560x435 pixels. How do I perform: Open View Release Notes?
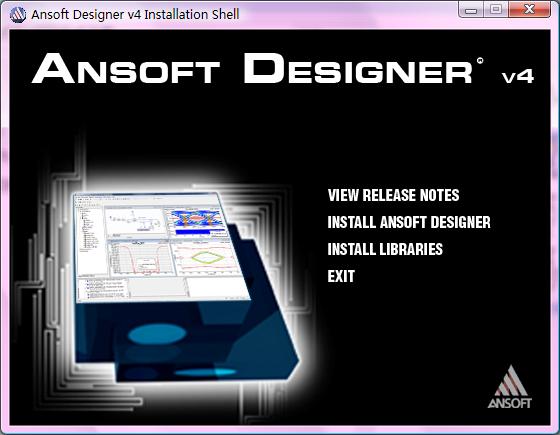(x=393, y=195)
